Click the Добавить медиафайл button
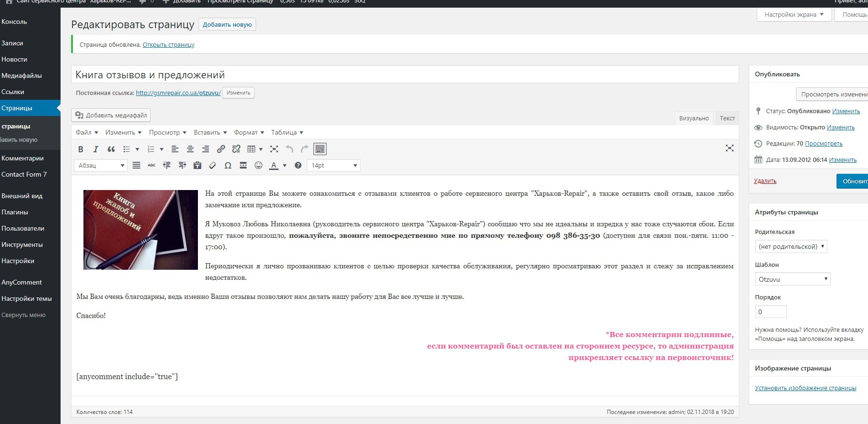The width and height of the screenshot is (868, 424). coord(111,116)
